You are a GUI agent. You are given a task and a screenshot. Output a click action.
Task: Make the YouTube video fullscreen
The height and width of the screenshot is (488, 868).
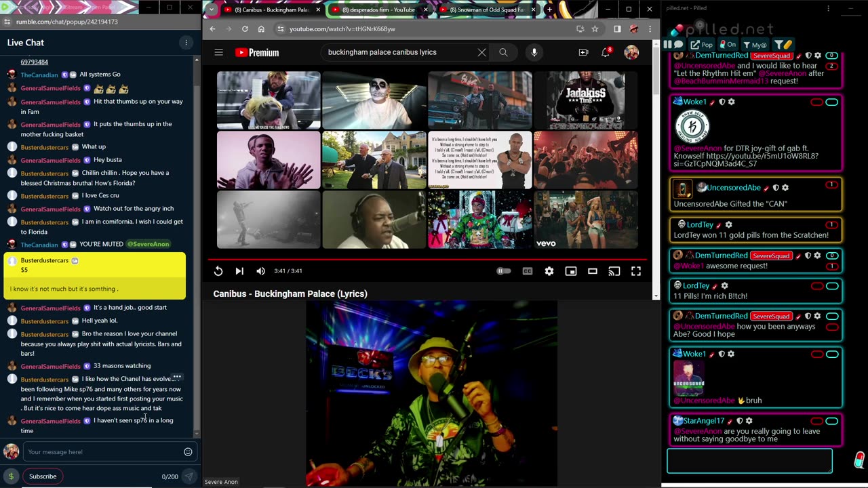pos(636,271)
